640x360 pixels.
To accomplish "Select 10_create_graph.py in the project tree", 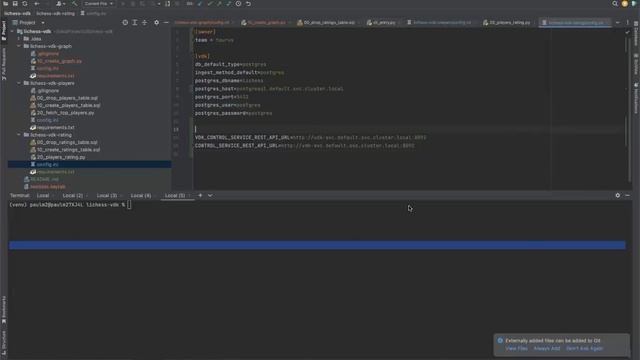I will [x=59, y=61].
